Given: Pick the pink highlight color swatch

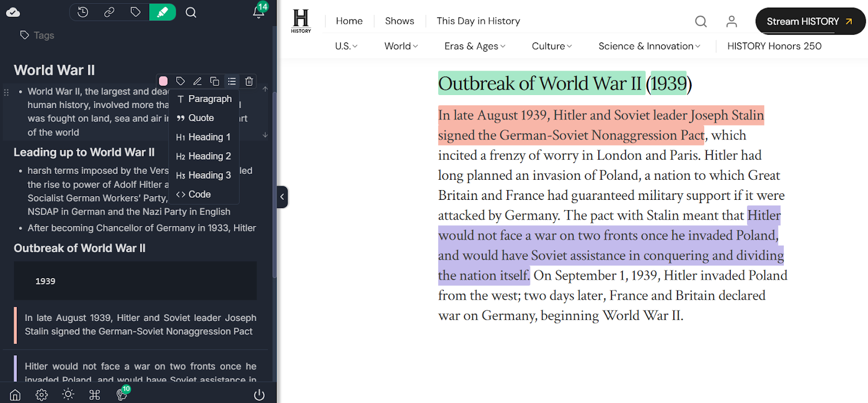Looking at the screenshot, I should [x=163, y=81].
